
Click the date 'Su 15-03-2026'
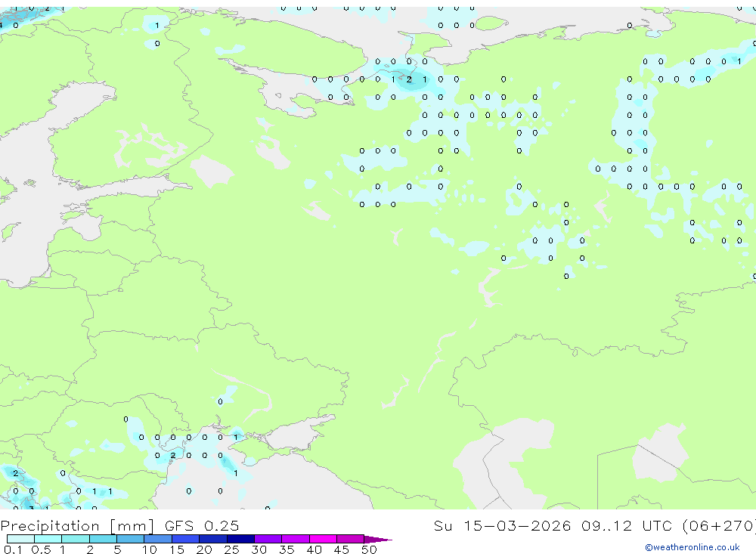[x=502, y=525]
